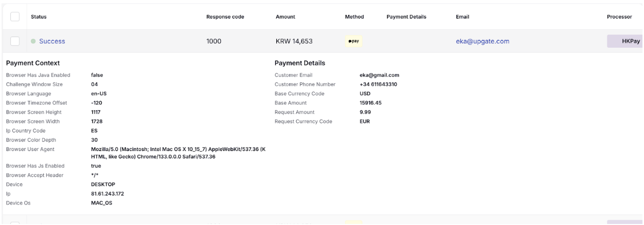Click the screen height value 1117
The height and width of the screenshot is (225, 644).
(96, 112)
